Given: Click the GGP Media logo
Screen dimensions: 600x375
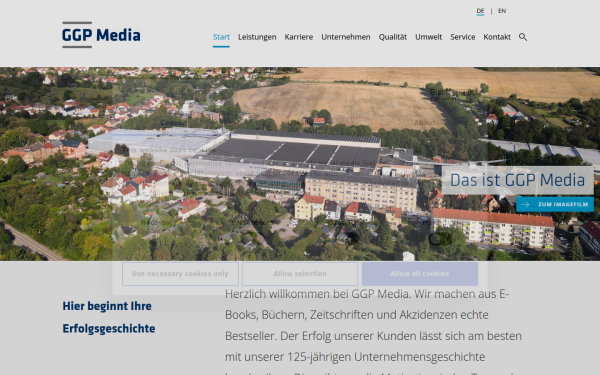Looking at the screenshot, I should tap(101, 35).
